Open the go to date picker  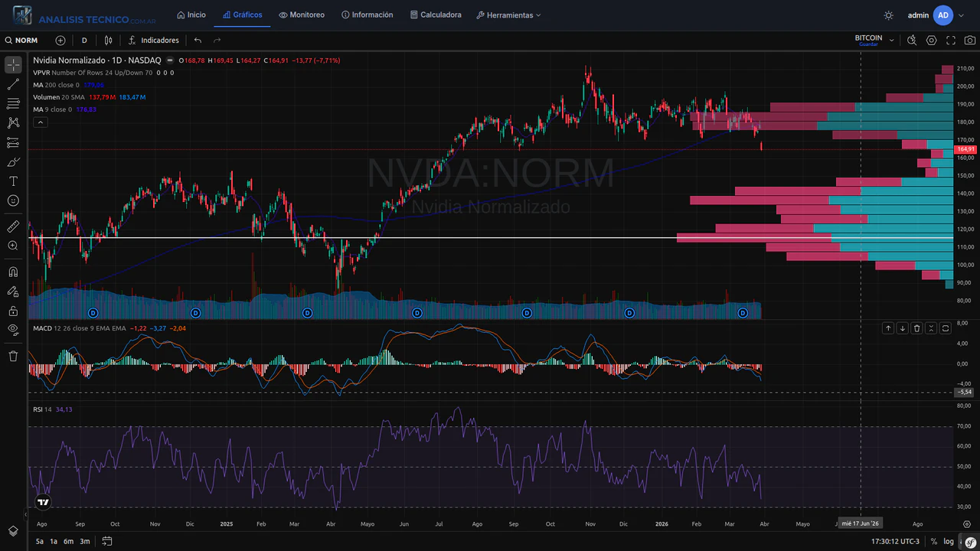(107, 541)
